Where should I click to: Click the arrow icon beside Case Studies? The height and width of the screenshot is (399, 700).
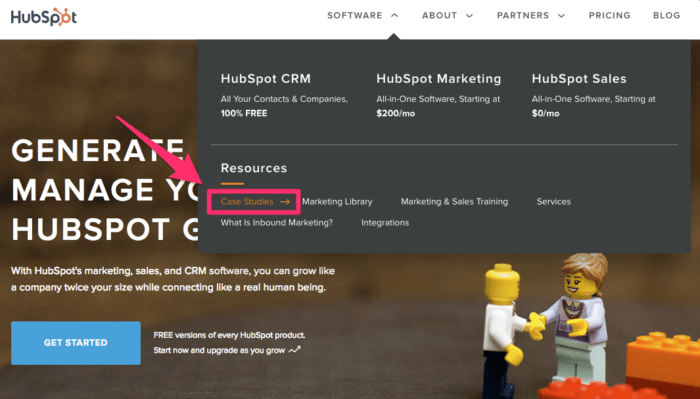pos(285,202)
